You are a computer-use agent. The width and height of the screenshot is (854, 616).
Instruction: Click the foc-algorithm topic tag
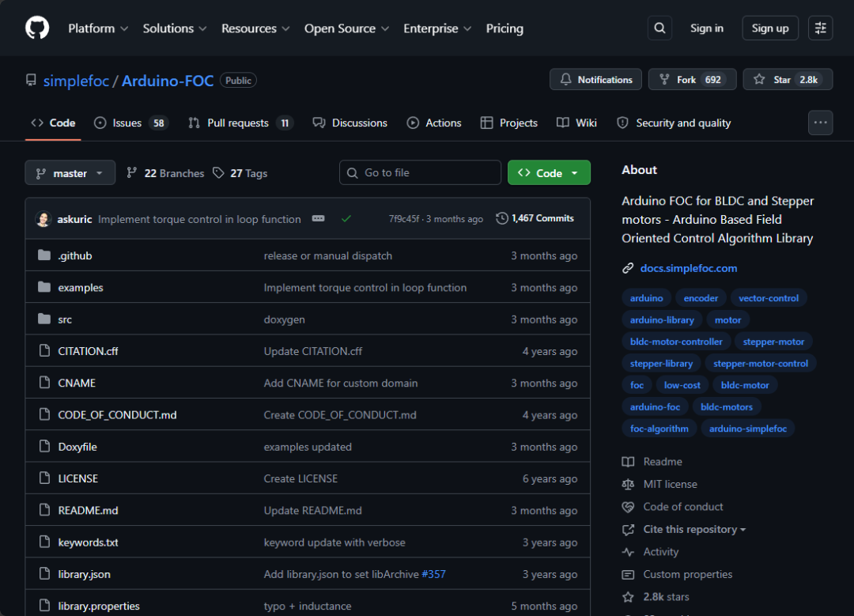[x=659, y=429]
